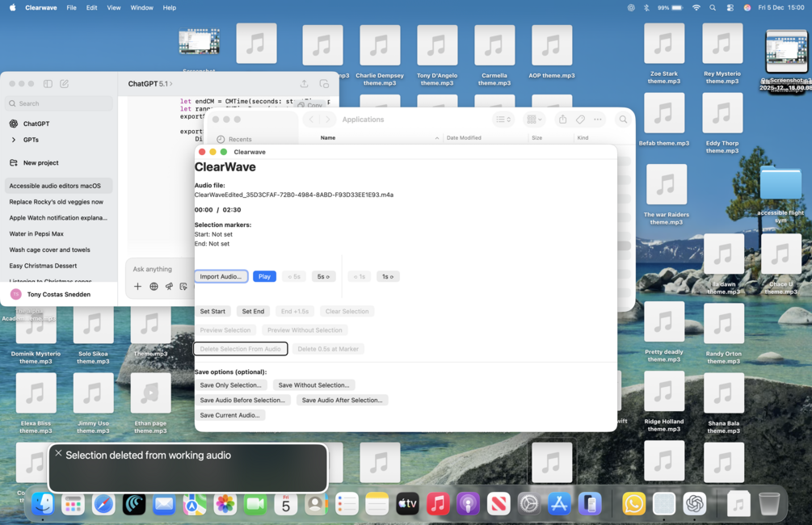This screenshot has height=525, width=812.
Task: Click the Set Start button
Action: click(212, 311)
